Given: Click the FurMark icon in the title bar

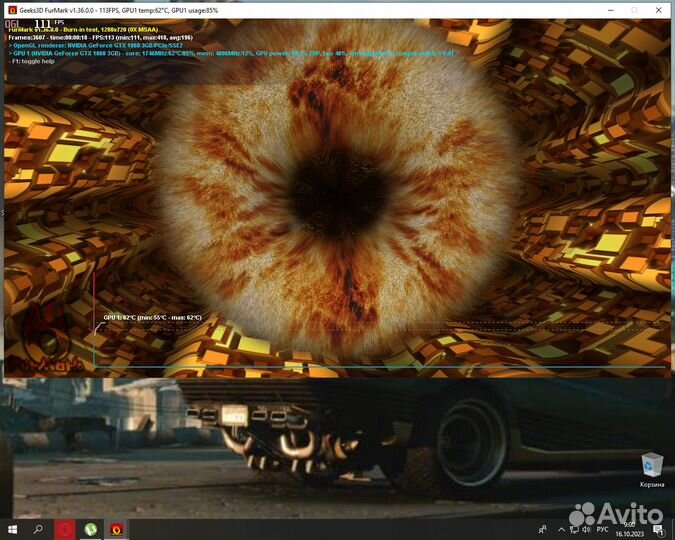Looking at the screenshot, I should pyautogui.click(x=12, y=10).
